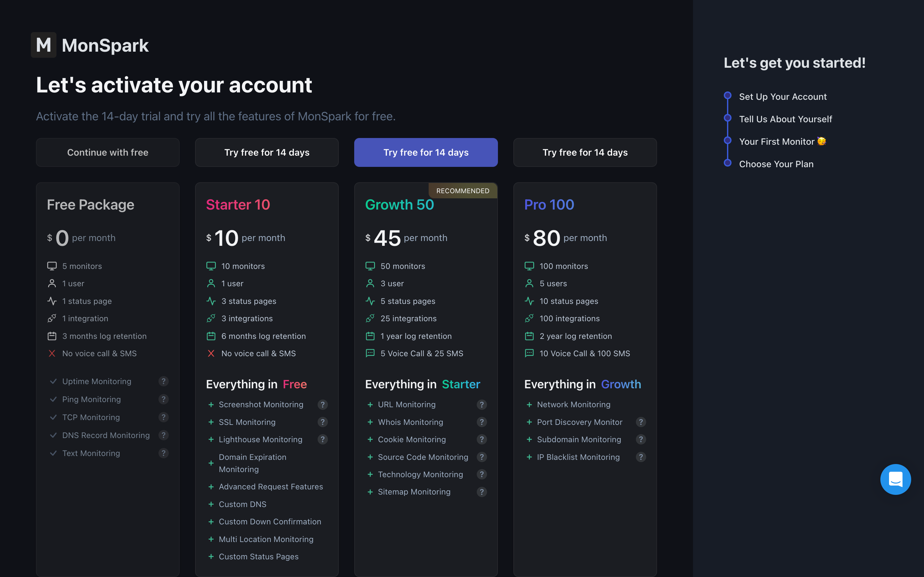Go to Set Up Your Account step

click(783, 97)
